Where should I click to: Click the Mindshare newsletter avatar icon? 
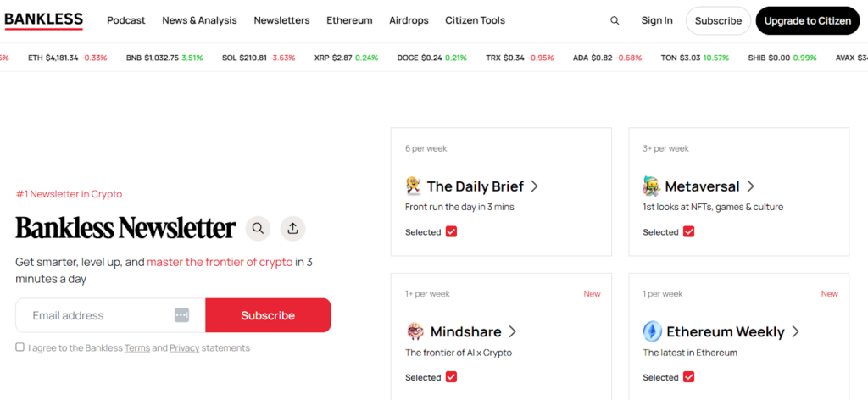[415, 331]
